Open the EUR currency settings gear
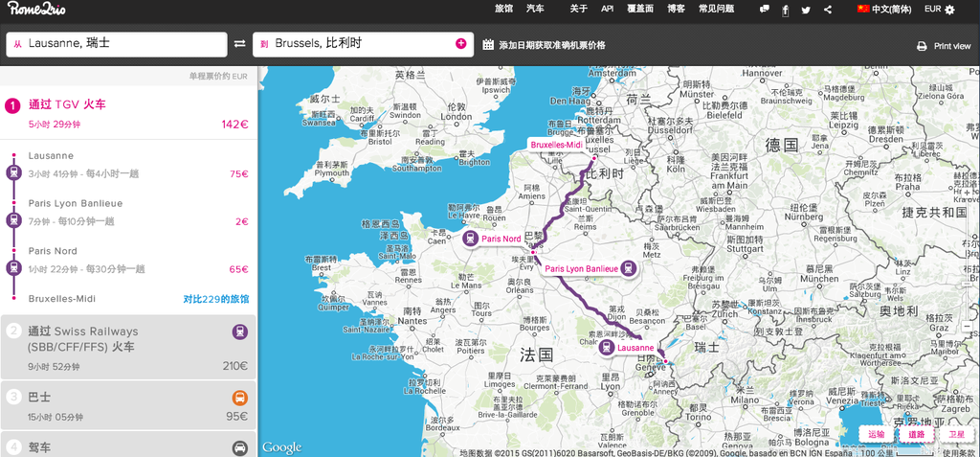The image size is (980, 457). point(950,10)
